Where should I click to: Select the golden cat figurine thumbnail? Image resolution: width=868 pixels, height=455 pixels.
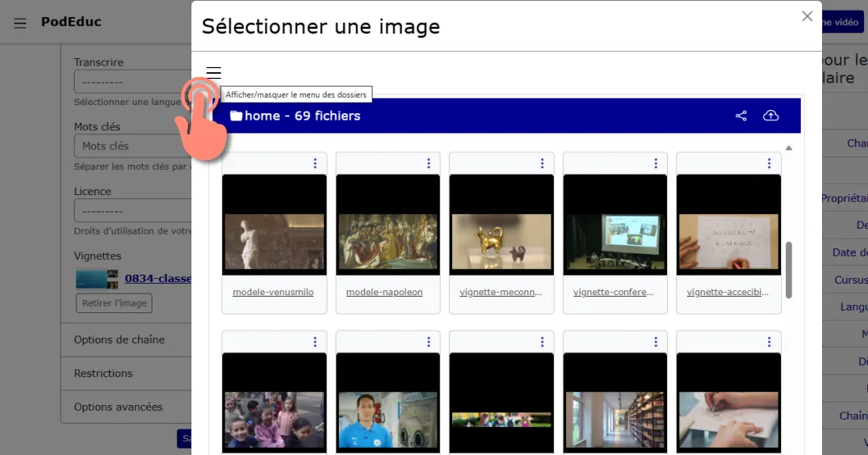pos(501,225)
